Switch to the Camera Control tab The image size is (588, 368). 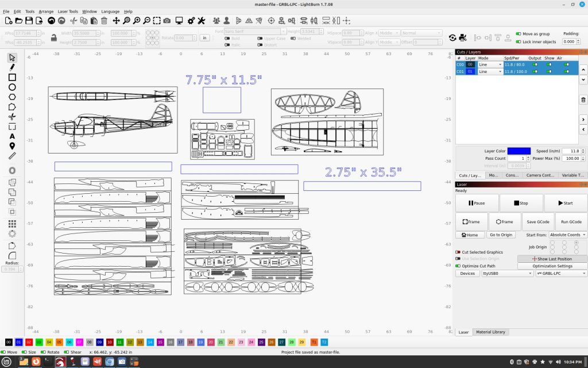pyautogui.click(x=540, y=175)
